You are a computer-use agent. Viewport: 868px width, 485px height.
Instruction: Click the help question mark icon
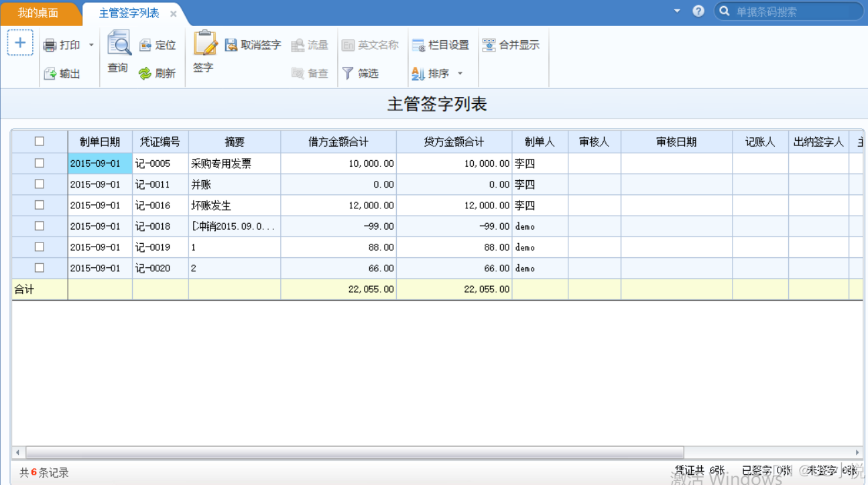click(x=698, y=11)
